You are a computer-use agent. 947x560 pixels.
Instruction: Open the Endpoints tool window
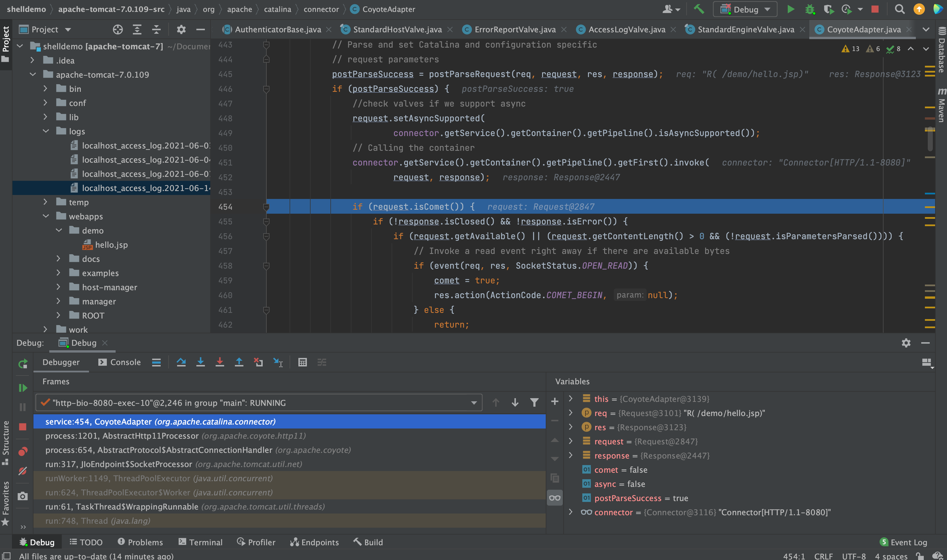315,542
